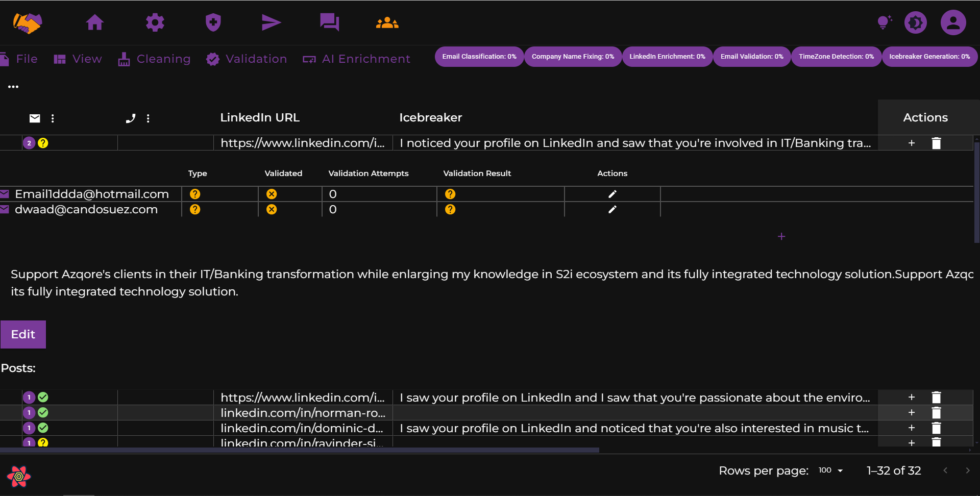980x496 pixels.
Task: Open the rows per page dropdown
Action: click(830, 470)
